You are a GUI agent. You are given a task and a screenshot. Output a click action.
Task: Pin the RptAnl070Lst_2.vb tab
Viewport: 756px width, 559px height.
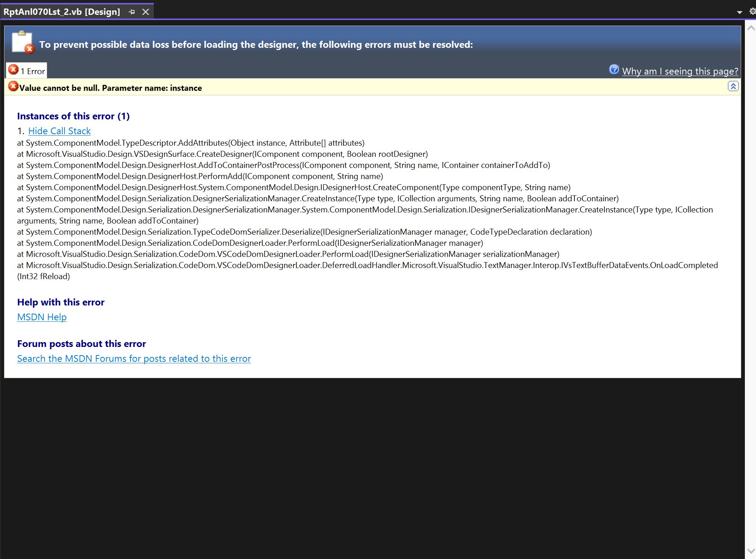(132, 12)
